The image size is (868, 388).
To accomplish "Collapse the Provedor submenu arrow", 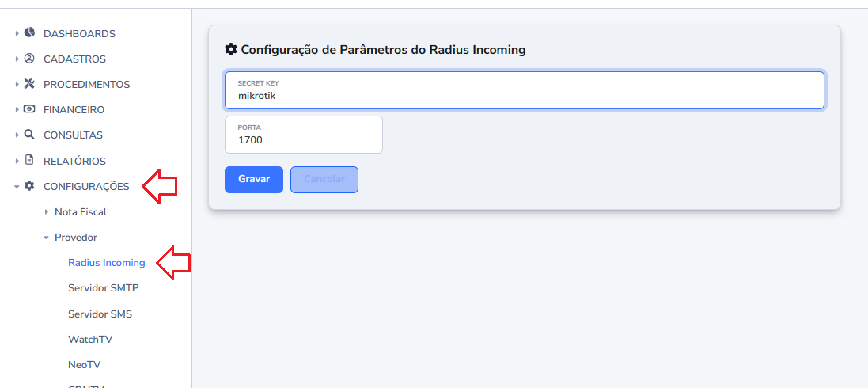I will coord(47,238).
